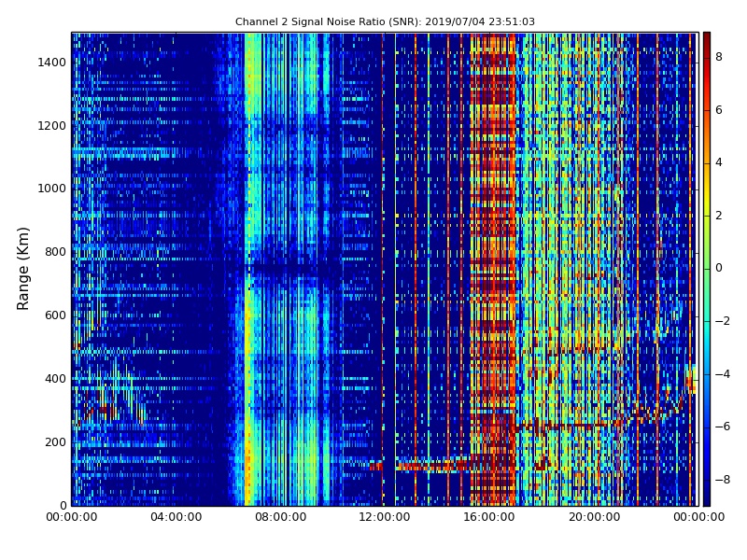This screenshot has width=747, height=560.
Task: Click the 1400 range tick label
Action: [52, 63]
